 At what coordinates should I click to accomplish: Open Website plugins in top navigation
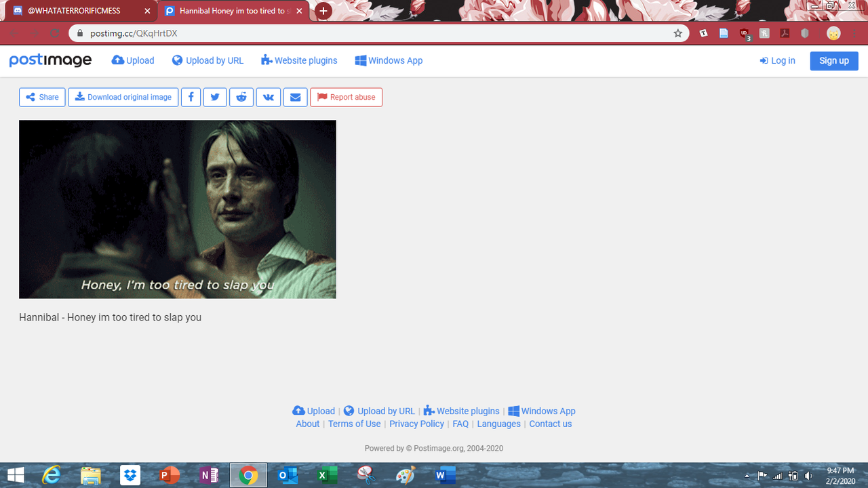point(299,60)
